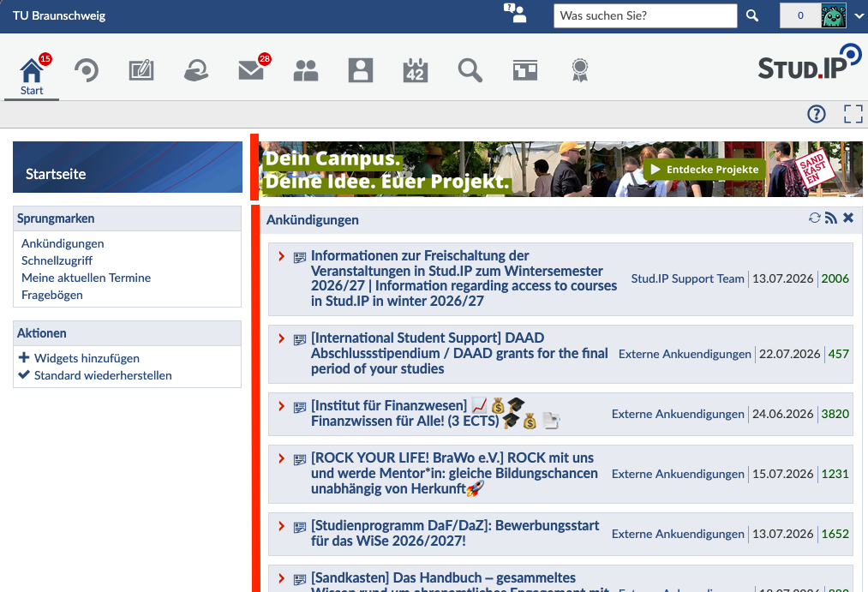This screenshot has height=592, width=868.
Task: Expand the ROCK YOUR LIFE announcement arrow
Action: coord(281,458)
